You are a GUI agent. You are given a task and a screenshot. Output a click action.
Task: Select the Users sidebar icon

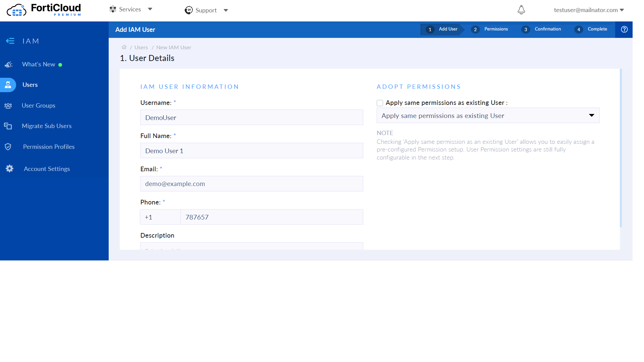(8, 84)
